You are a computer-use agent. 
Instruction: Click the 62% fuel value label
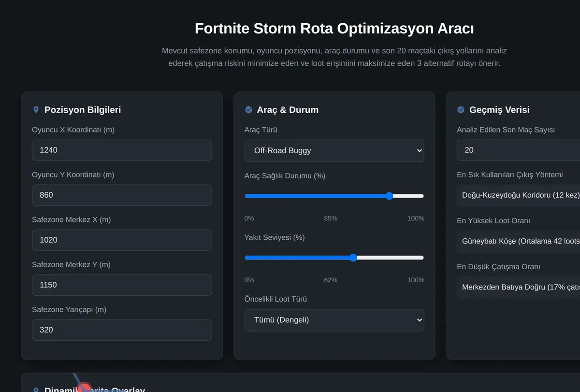[331, 280]
